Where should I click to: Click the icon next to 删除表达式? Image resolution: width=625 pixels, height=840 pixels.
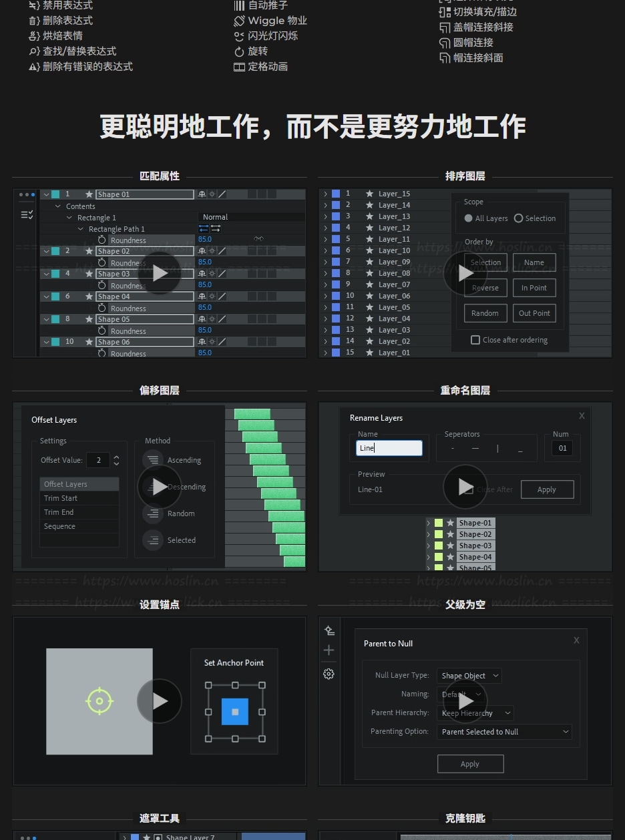point(34,21)
